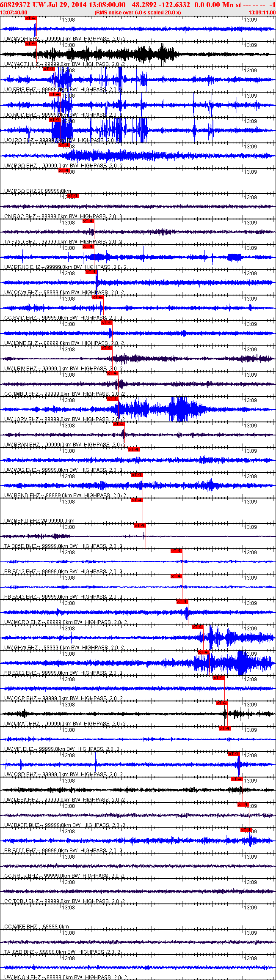The height and width of the screenshot is (980, 276).
Task: Click the red pick marker on UW.SVOH trace
Action: click(x=31, y=18)
